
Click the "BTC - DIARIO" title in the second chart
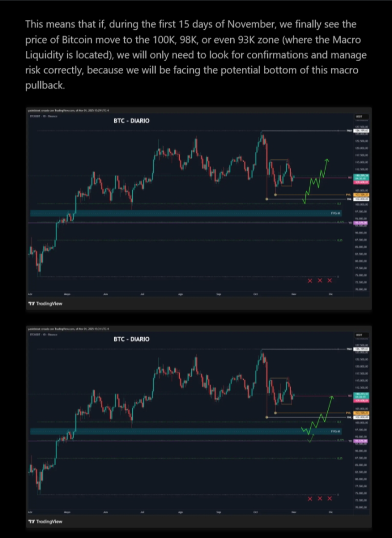131,339
